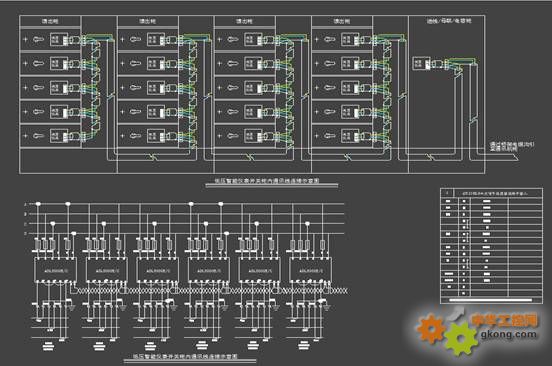
Task: Select the topmost horizontal bus line label A
Action: click(x=25, y=204)
